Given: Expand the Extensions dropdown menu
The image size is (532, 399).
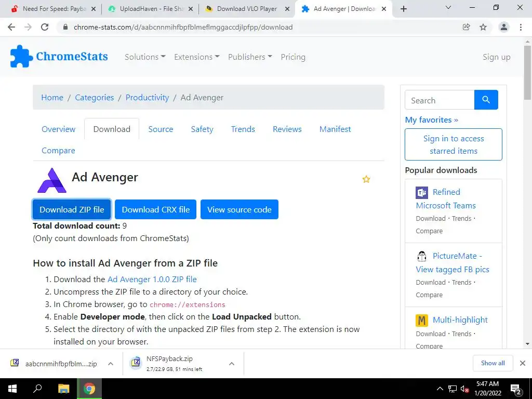Looking at the screenshot, I should click(x=197, y=57).
